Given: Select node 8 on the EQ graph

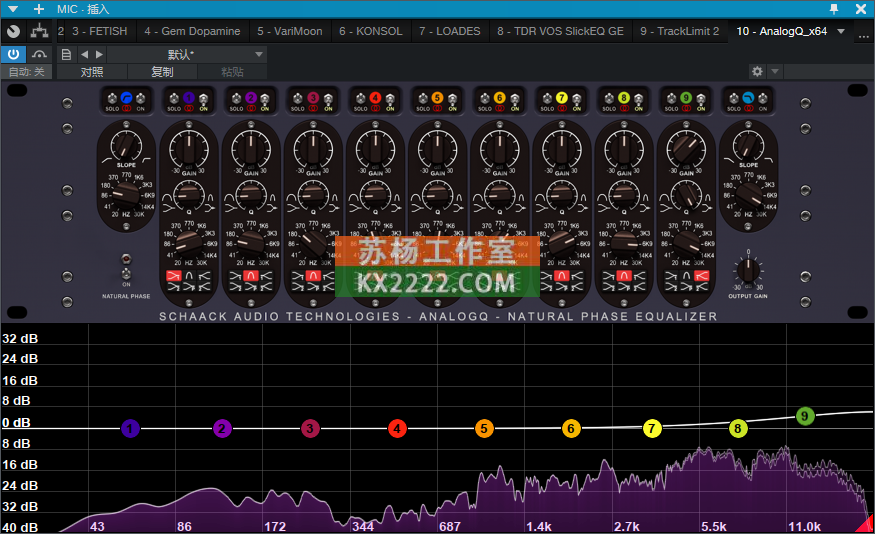Looking at the screenshot, I should [738, 429].
